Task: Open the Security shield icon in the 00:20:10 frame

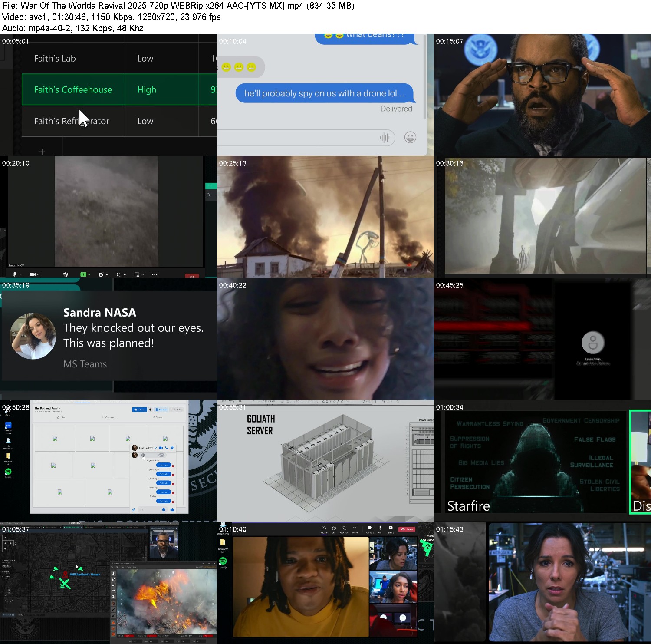Action: [x=66, y=274]
